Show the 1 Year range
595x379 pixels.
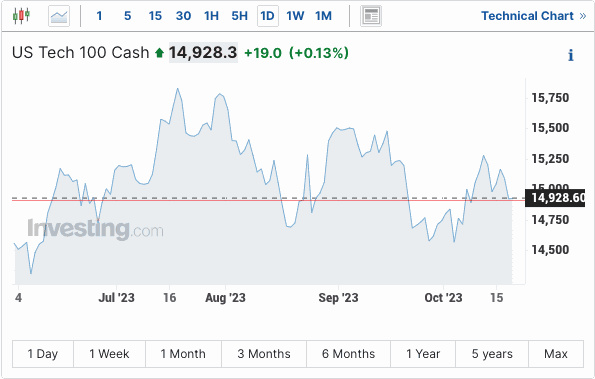423,354
